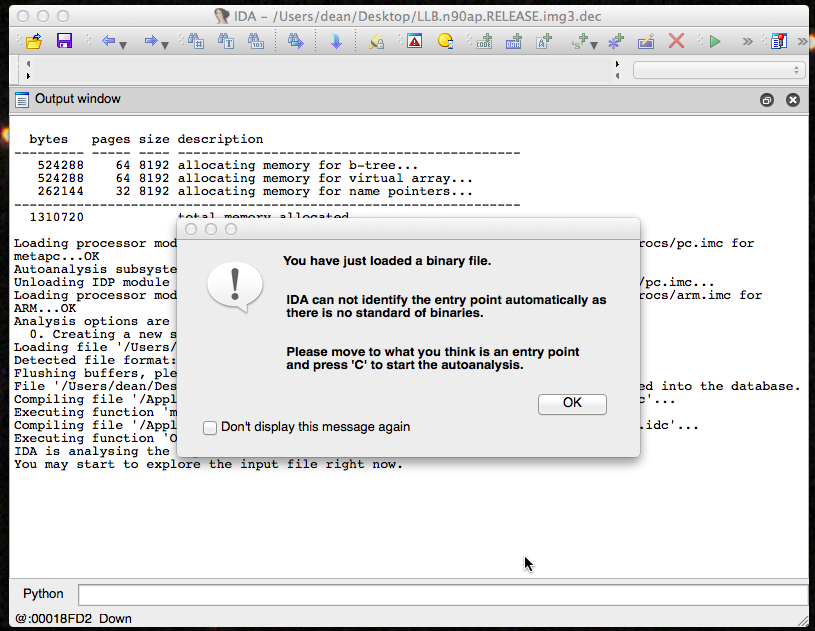The image size is (815, 631).
Task: Jump forward with the right arrow
Action: [150, 41]
